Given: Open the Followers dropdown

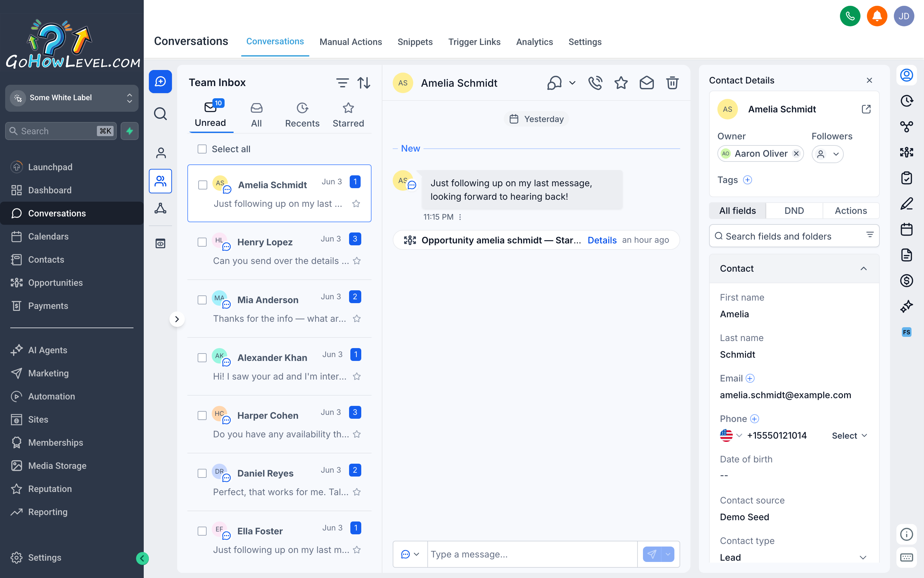Looking at the screenshot, I should click(x=827, y=154).
